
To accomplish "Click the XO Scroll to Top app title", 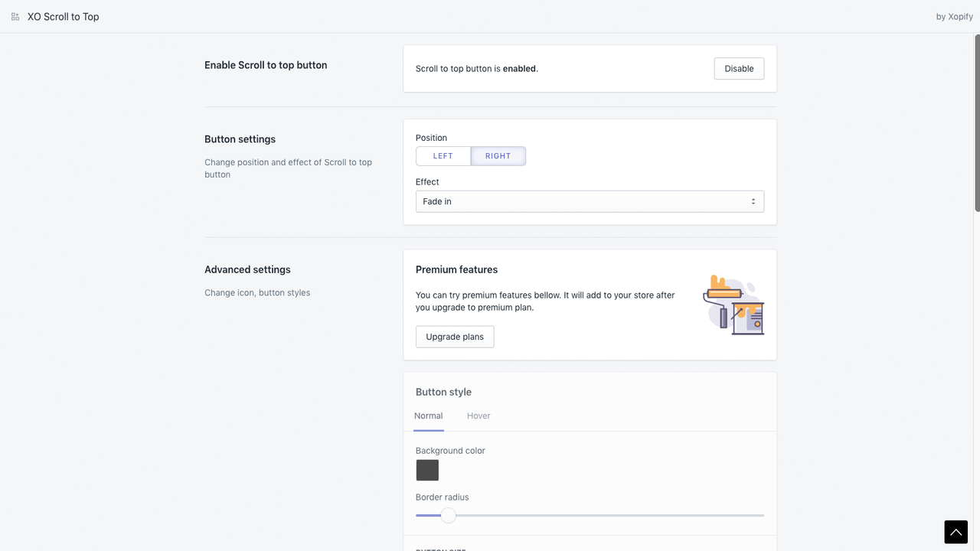I will tap(63, 16).
